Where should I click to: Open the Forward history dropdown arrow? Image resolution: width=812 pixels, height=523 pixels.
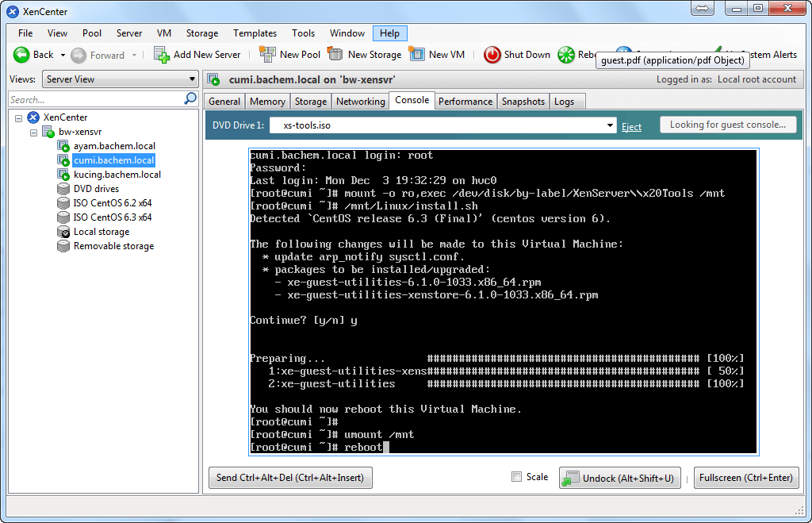coord(134,55)
